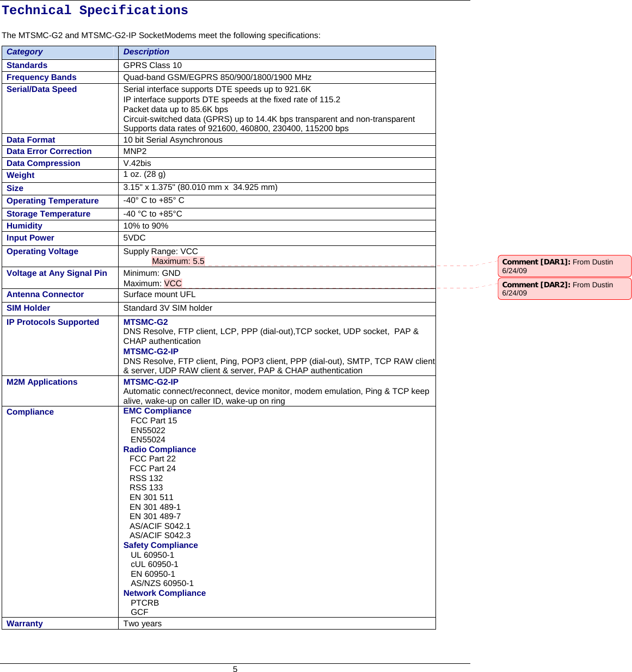Select the 'Humidity' row label
The width and height of the screenshot is (632, 672).
point(24,226)
